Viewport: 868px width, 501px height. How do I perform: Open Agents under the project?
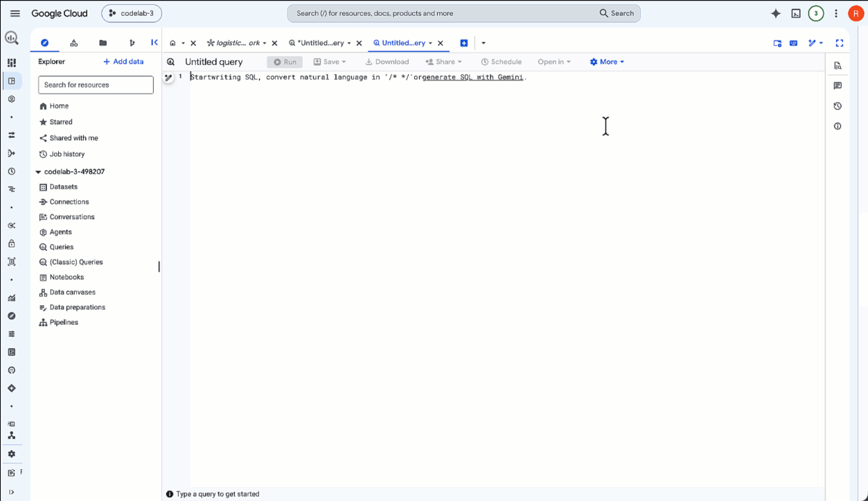(x=55, y=232)
